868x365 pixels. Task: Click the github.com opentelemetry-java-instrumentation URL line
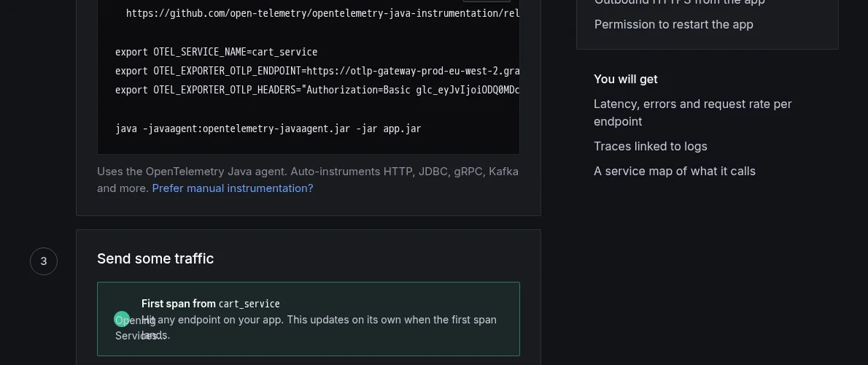[322, 13]
